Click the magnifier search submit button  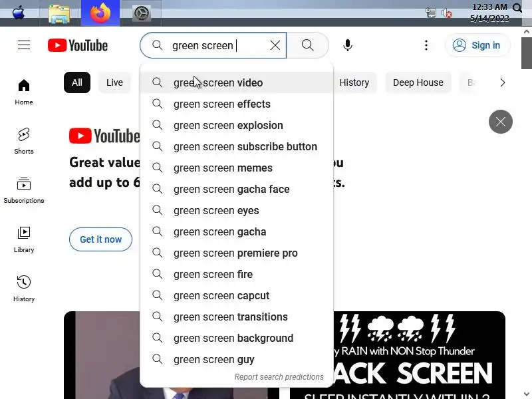coord(307,45)
